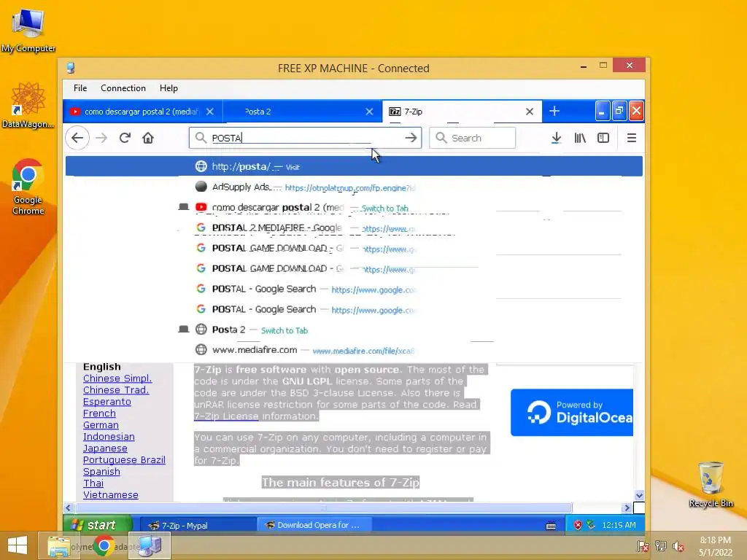Close the Posta 2 tab
The height and width of the screenshot is (560, 747).
tap(369, 112)
